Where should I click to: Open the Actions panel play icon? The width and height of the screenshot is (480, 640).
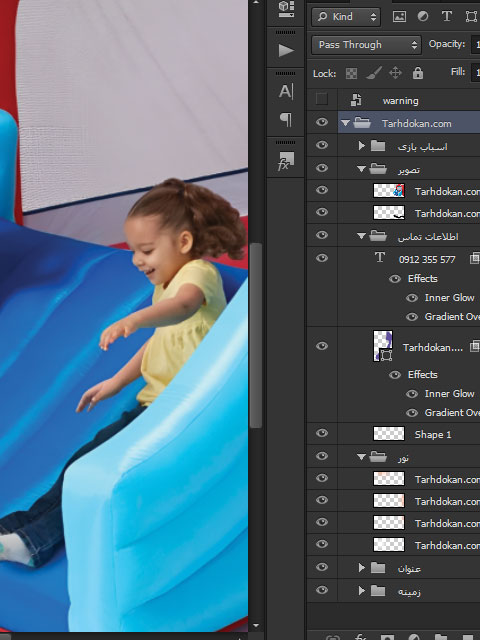(286, 50)
